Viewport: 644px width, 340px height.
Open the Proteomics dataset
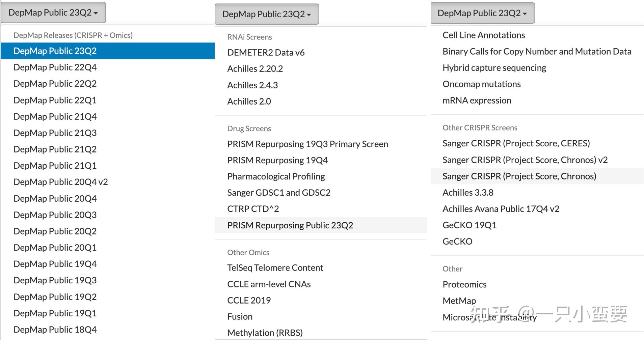464,285
